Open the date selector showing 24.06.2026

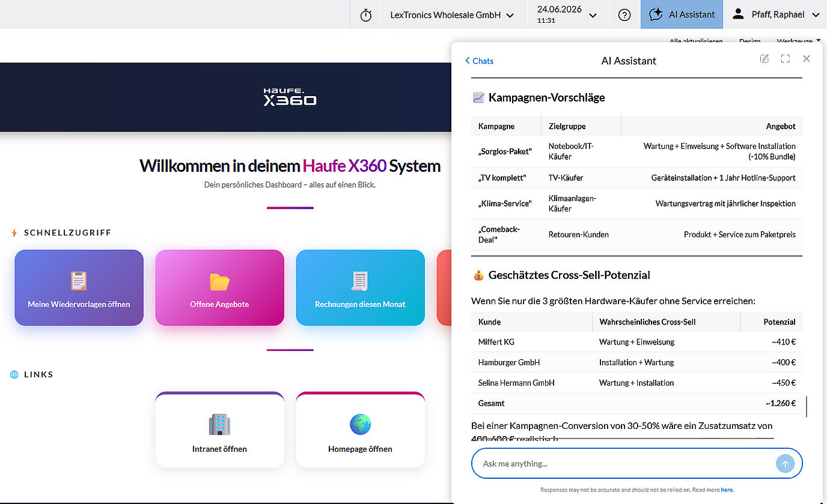tap(567, 15)
